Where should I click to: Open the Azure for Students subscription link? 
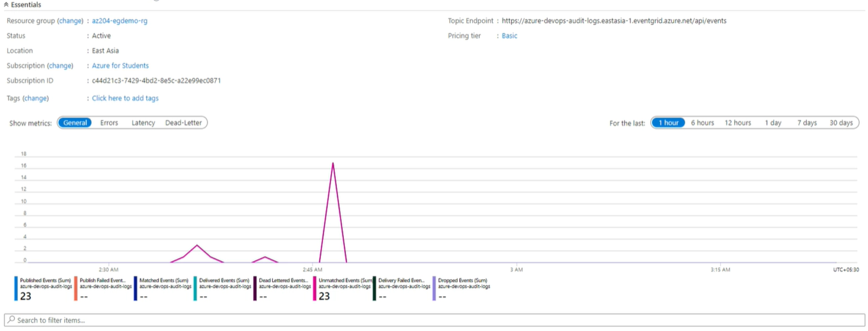point(120,65)
